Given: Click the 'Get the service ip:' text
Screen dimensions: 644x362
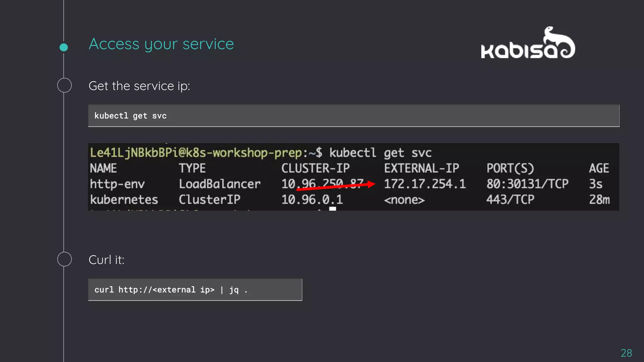Looking at the screenshot, I should pos(139,86).
